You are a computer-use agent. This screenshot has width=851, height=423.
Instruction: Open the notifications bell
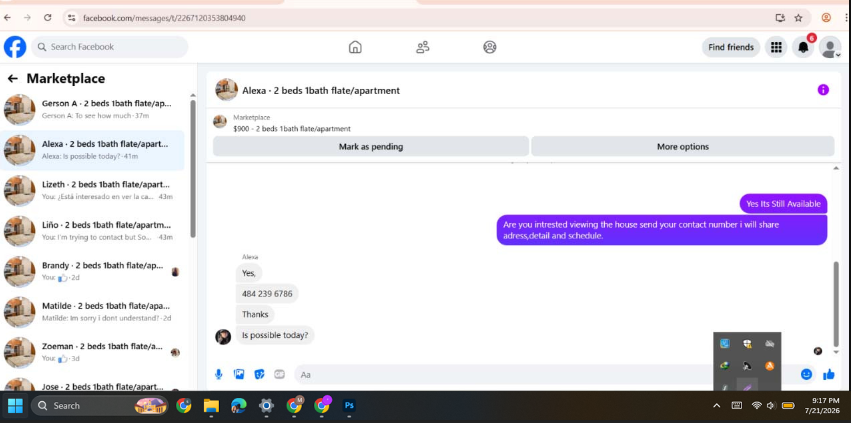point(803,47)
